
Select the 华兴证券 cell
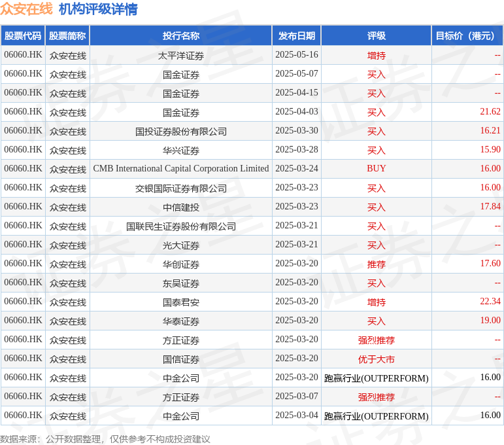click(x=181, y=151)
